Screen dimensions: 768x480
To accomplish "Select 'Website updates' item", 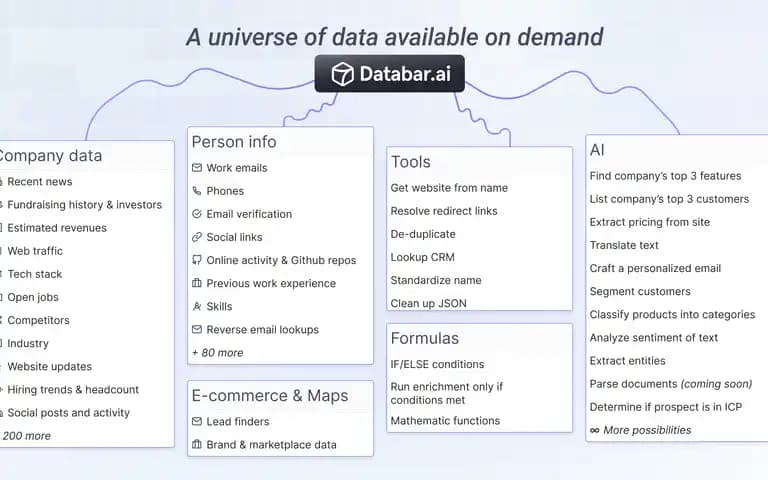I will 49,366.
